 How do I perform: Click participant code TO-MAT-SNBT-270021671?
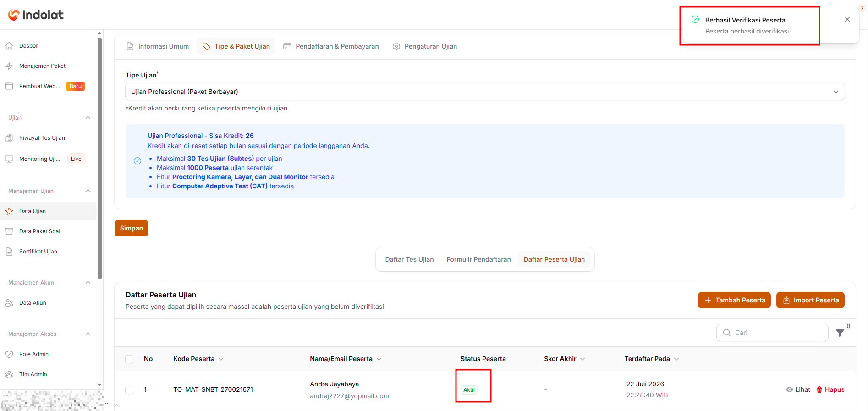[x=213, y=389]
